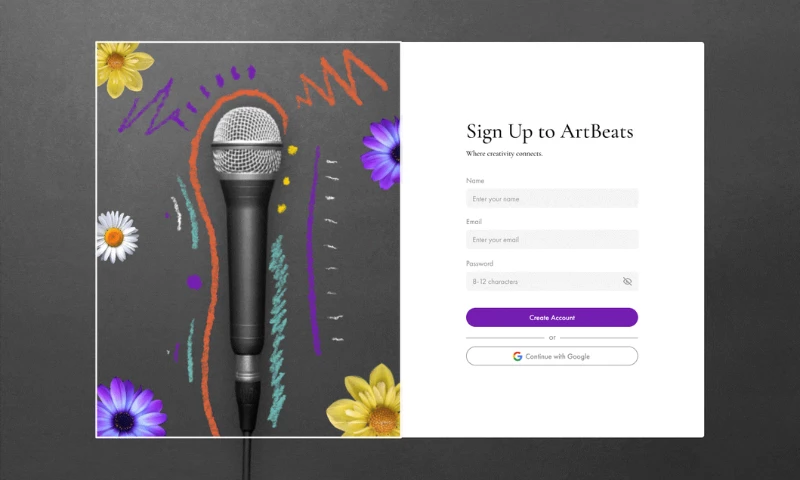Click the top-left yellow flower
This screenshot has height=480, width=800.
[123, 68]
